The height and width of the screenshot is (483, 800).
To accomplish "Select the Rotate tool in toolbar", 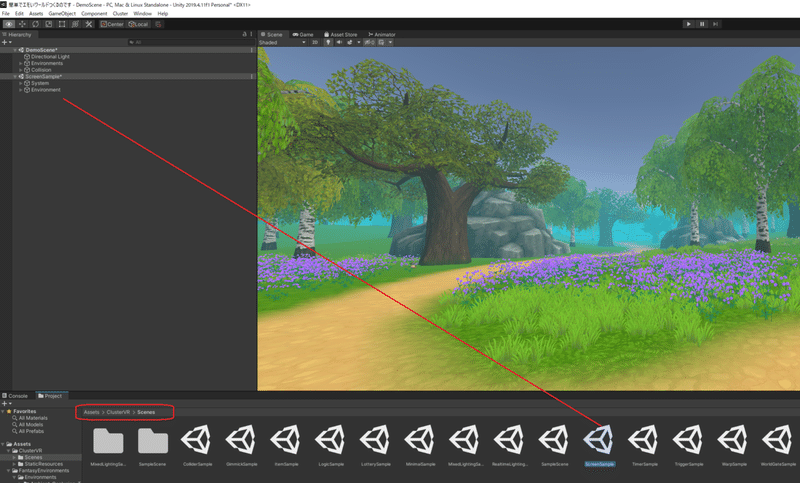I will [35, 24].
